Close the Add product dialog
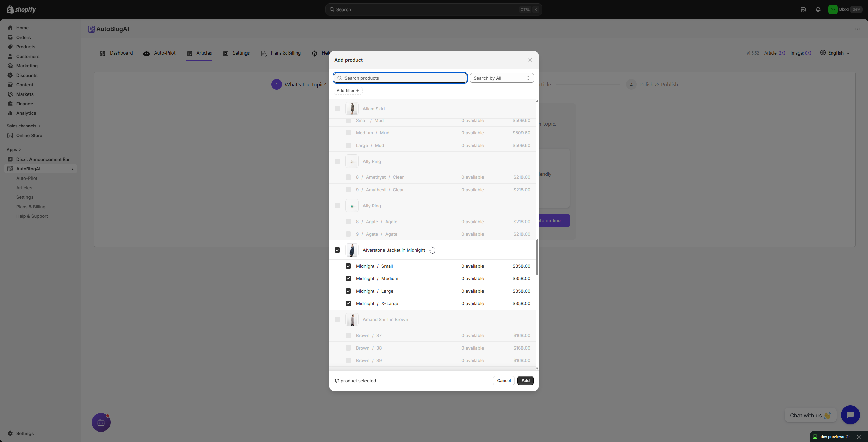Viewport: 868px width, 442px height. click(530, 60)
